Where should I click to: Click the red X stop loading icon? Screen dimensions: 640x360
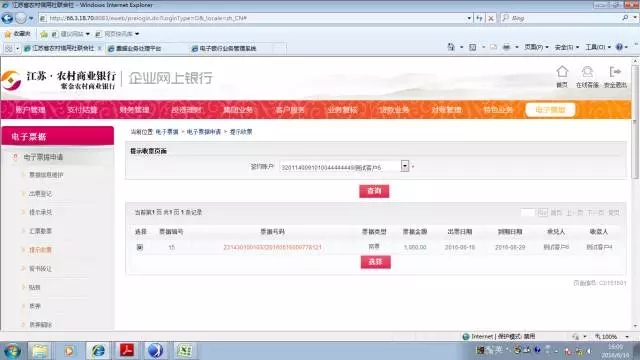tap(491, 18)
